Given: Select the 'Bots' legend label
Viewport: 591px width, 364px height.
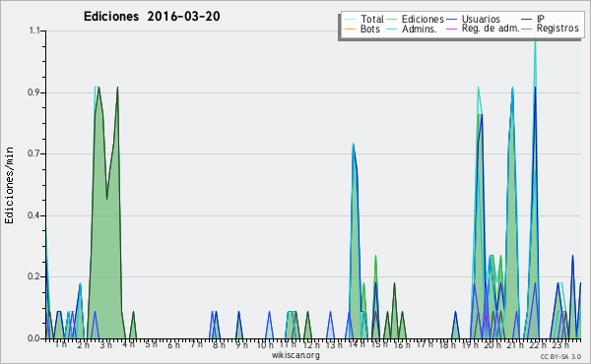Looking at the screenshot, I should point(369,29).
